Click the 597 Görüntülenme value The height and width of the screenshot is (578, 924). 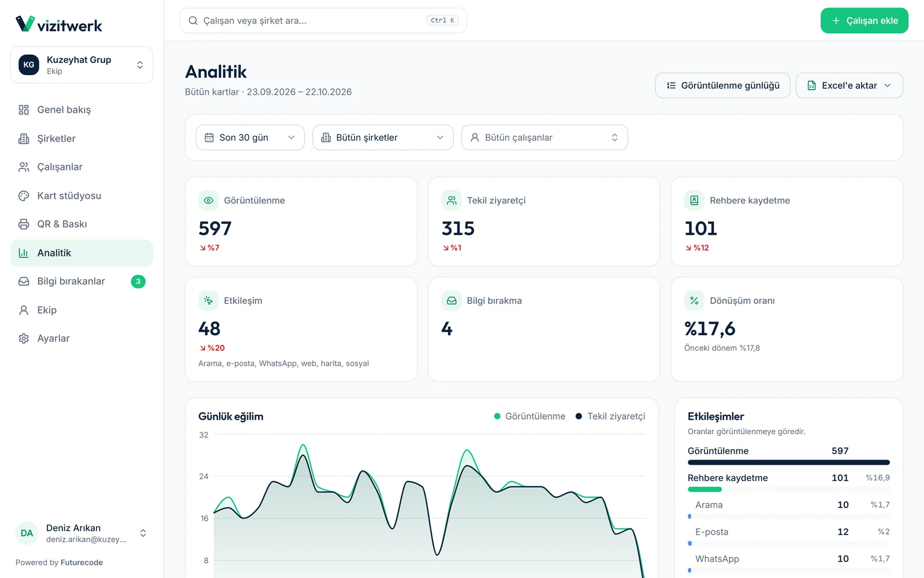point(215,229)
